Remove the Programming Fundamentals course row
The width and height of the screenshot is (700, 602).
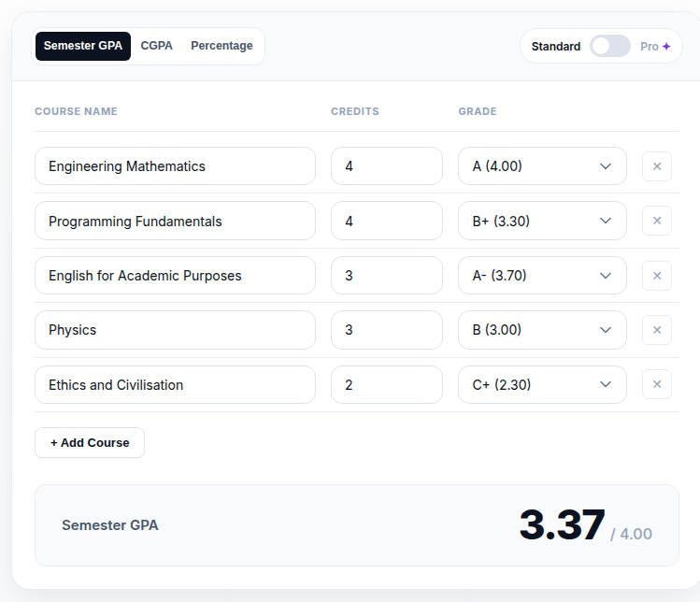657,221
